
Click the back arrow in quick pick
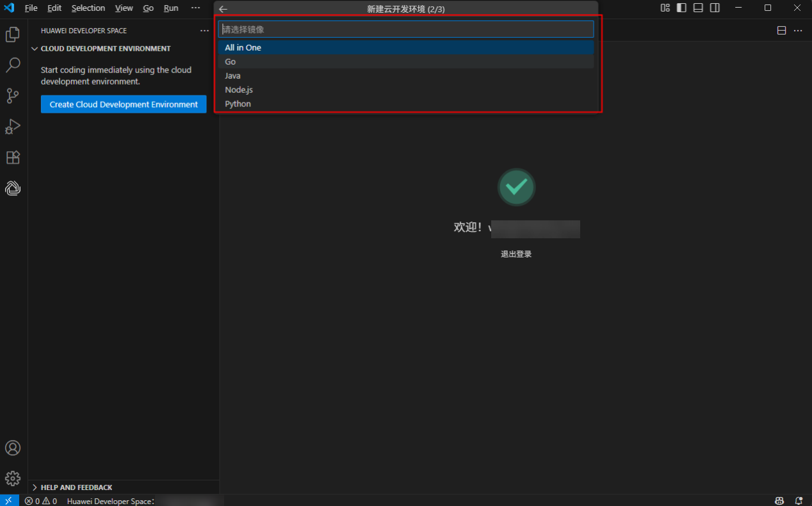coord(223,9)
